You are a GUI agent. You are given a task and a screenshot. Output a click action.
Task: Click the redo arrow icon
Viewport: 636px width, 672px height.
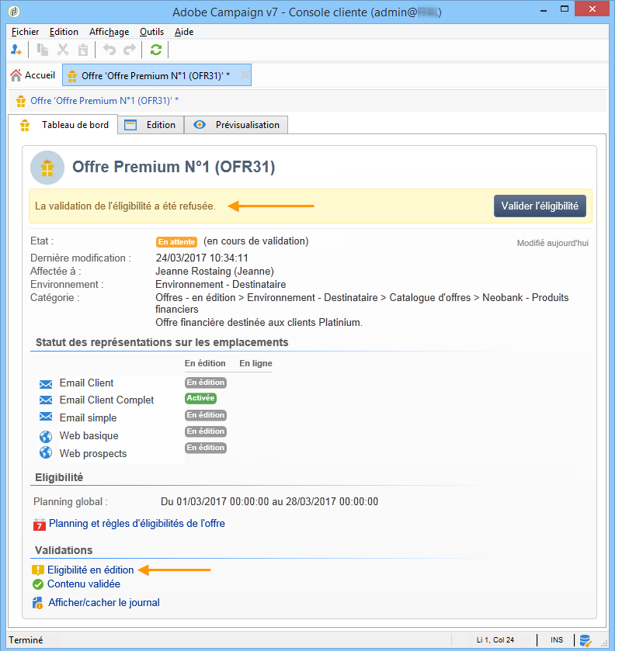pos(130,50)
